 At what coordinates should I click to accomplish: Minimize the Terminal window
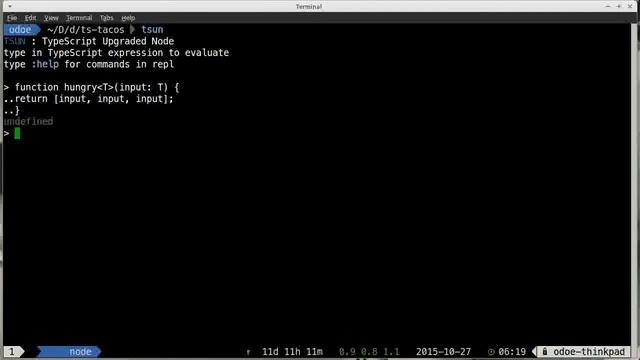point(608,6)
